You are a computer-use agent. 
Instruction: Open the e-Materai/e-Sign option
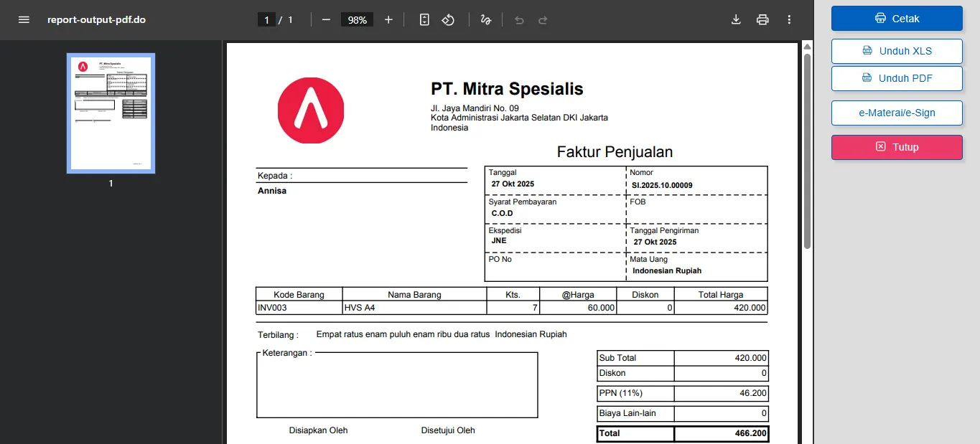tap(896, 113)
